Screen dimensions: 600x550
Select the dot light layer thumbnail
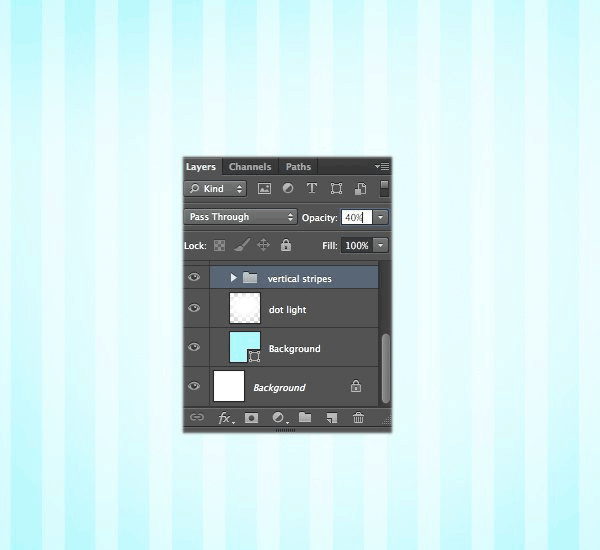pos(245,308)
